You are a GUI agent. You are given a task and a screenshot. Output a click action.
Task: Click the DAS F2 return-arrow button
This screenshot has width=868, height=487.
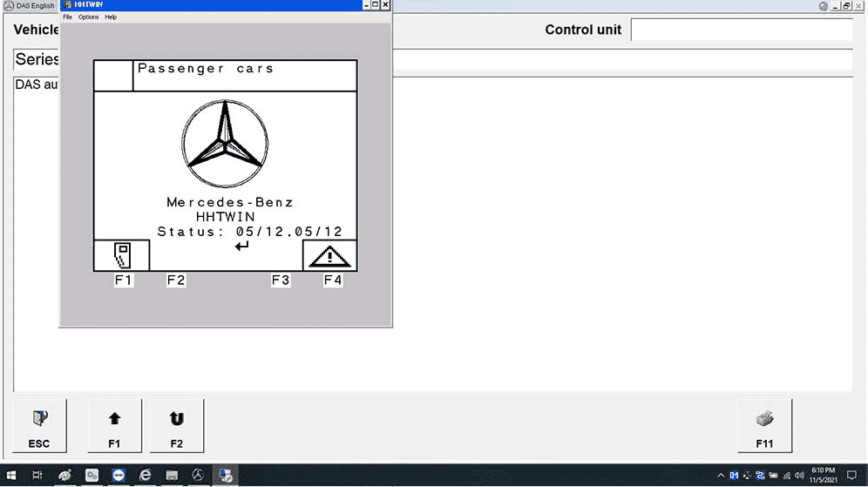[177, 425]
